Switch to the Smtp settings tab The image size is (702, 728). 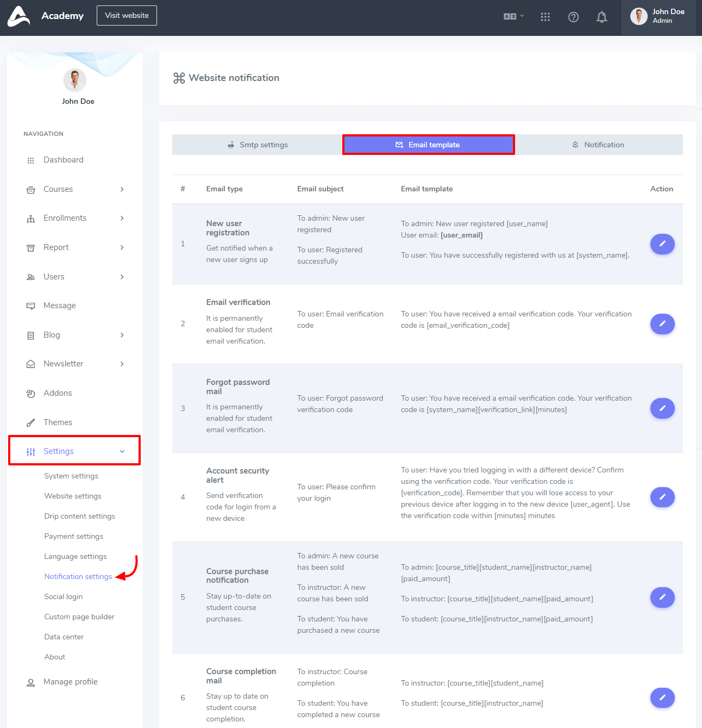tap(258, 145)
